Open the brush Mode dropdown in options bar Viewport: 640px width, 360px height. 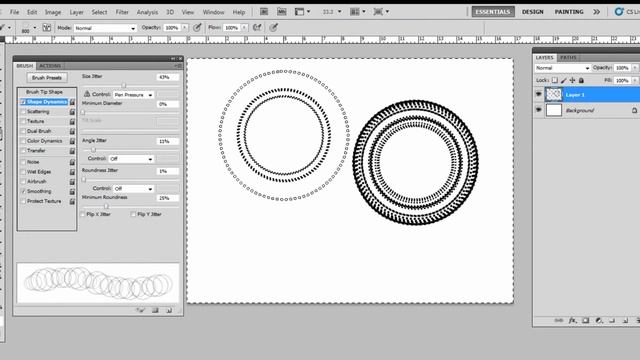click(x=105, y=28)
